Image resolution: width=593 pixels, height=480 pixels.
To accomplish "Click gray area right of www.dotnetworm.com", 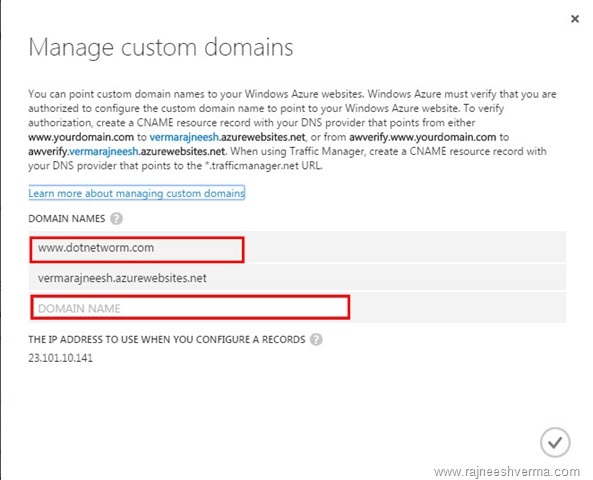I will [405, 248].
